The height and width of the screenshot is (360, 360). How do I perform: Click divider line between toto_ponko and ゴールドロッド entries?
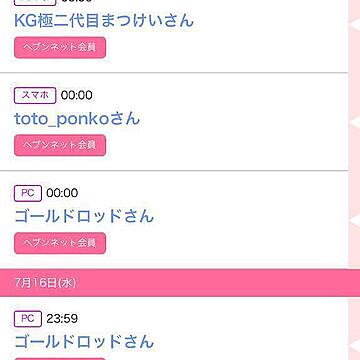click(174, 170)
